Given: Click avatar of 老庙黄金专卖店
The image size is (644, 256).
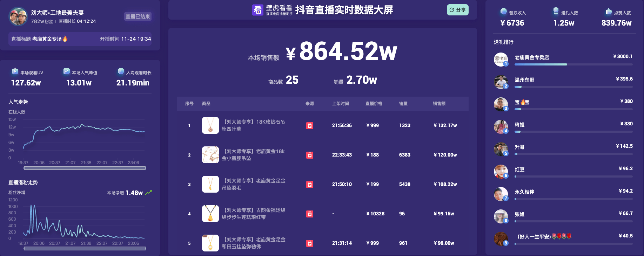Looking at the screenshot, I should [x=501, y=60].
